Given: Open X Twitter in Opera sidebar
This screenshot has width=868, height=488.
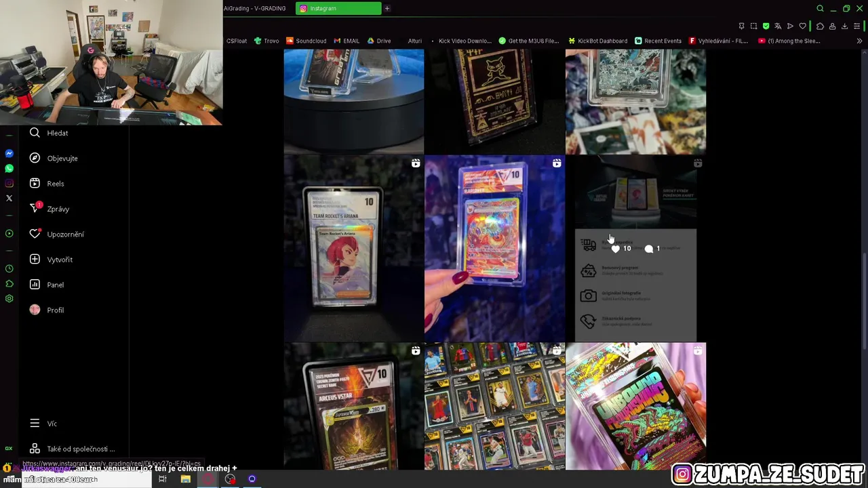Looking at the screenshot, I should click(x=9, y=199).
